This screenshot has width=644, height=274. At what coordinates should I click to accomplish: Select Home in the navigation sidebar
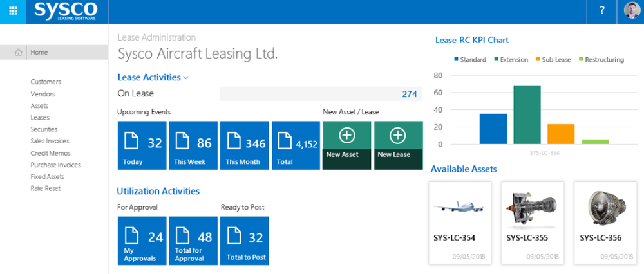click(54, 52)
